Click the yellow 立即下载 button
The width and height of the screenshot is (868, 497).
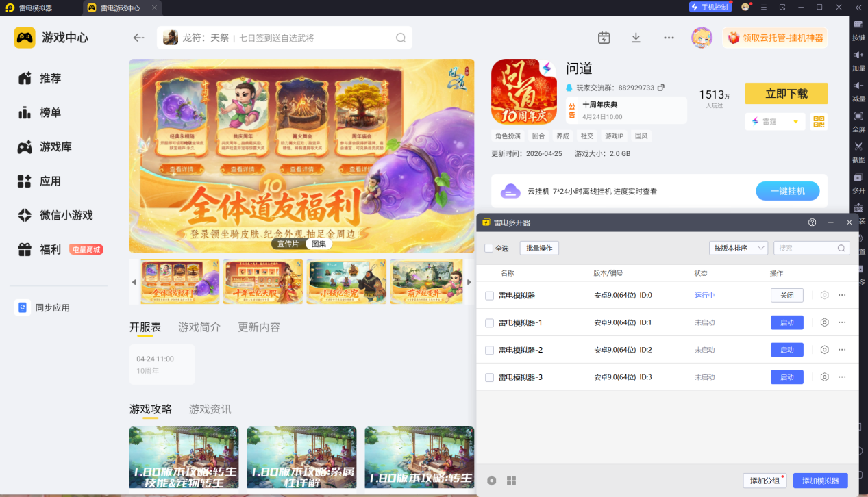pyautogui.click(x=786, y=94)
